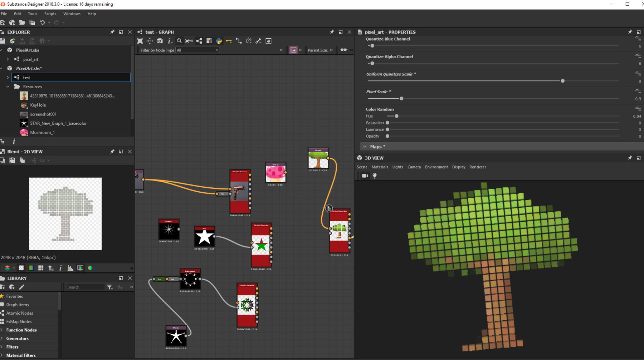The height and width of the screenshot is (360, 644).
Task: Click the link display mode icon (orange)
Action: 229,41
